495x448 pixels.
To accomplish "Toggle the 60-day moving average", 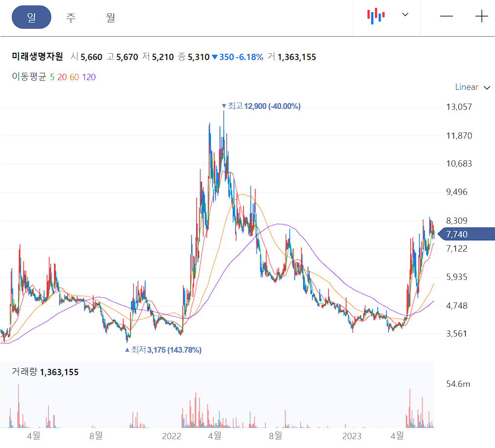I will (74, 77).
